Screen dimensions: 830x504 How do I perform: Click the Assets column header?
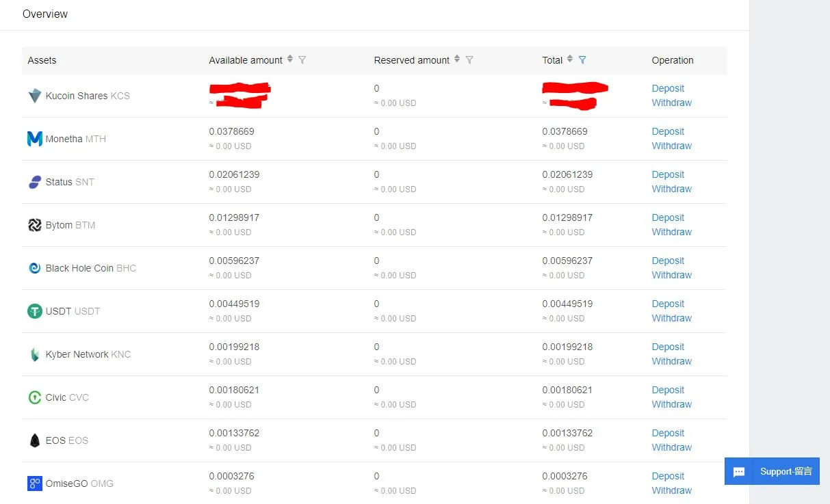(42, 60)
